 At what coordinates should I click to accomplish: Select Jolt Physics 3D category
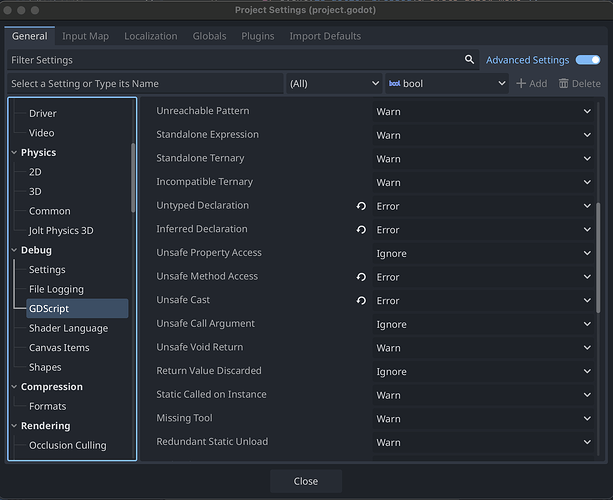[61, 231]
